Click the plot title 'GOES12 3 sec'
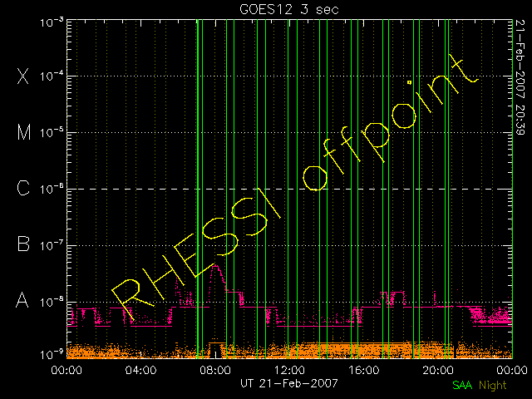 (289, 9)
